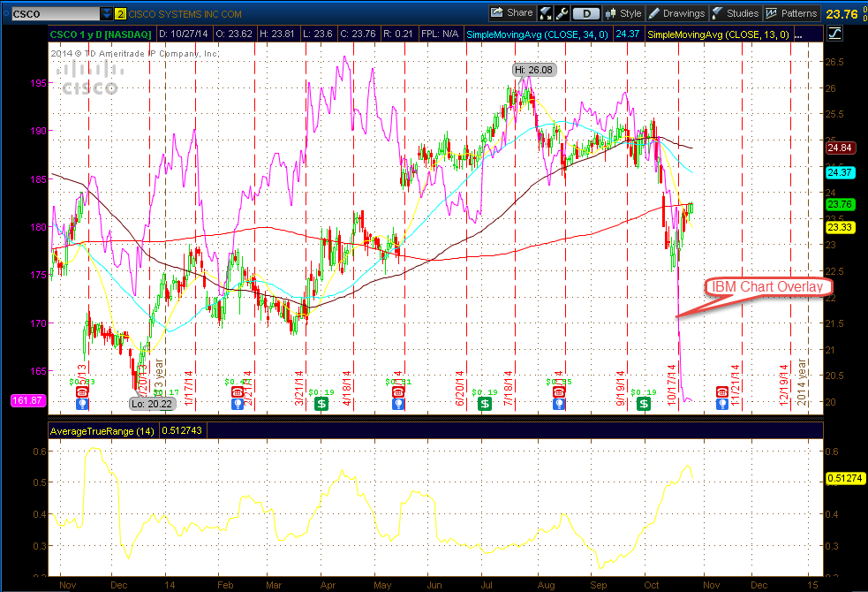Open the Studies menu
The width and height of the screenshot is (868, 592).
736,13
